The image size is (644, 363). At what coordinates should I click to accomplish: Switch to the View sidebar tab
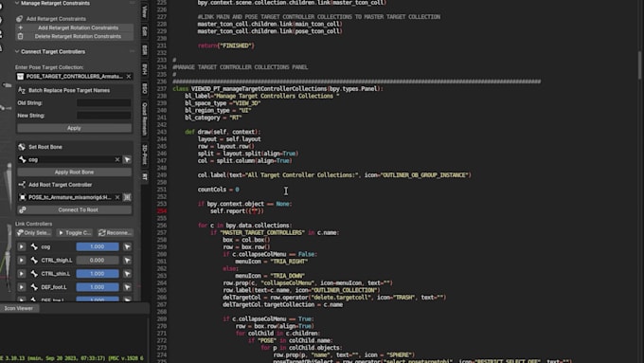[x=145, y=12]
